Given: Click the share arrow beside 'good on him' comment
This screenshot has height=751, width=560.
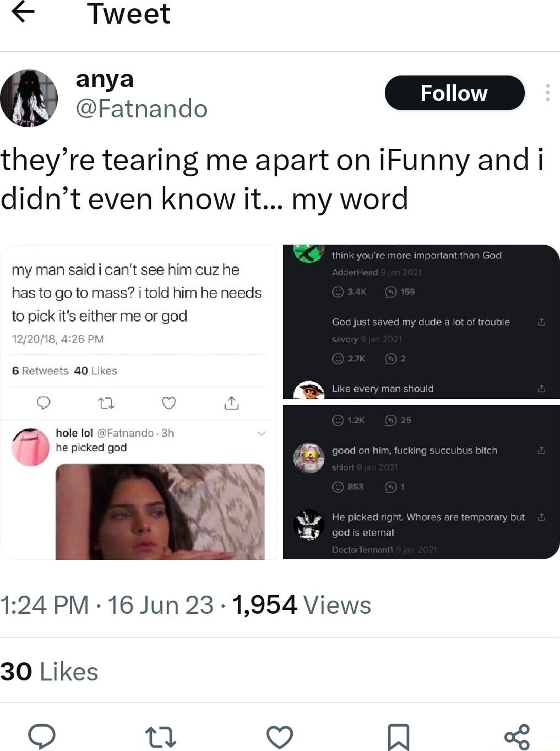Looking at the screenshot, I should [541, 450].
